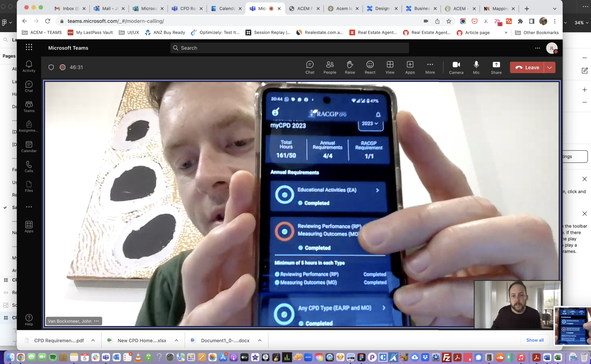Open the My LastPass Vault bookmark
Image resolution: width=591 pixels, height=364 pixels.
(90, 32)
